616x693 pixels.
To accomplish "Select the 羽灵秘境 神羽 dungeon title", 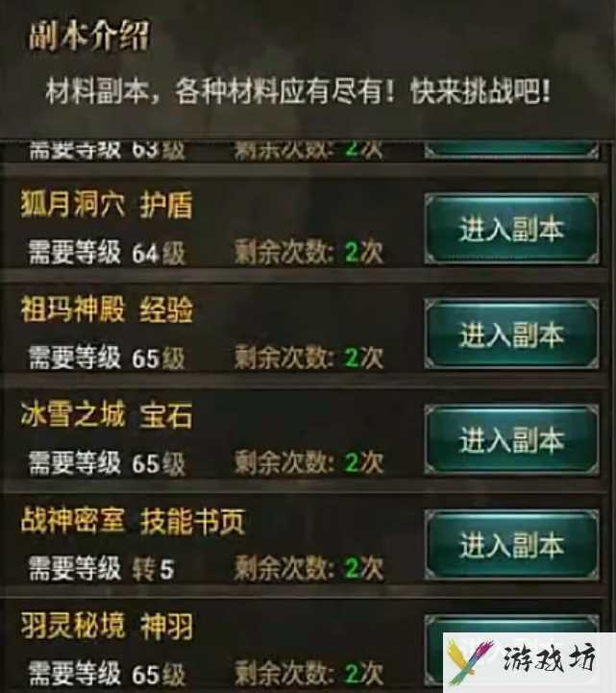I will tap(107, 626).
